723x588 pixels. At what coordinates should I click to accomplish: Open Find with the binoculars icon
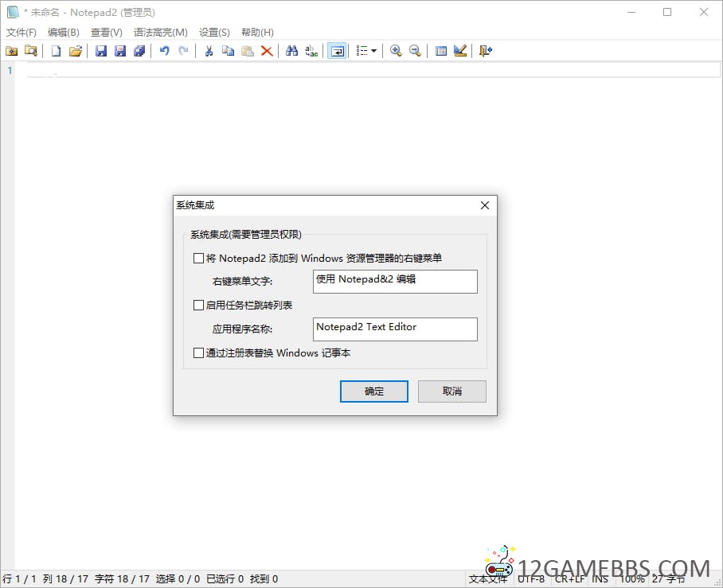click(x=292, y=51)
